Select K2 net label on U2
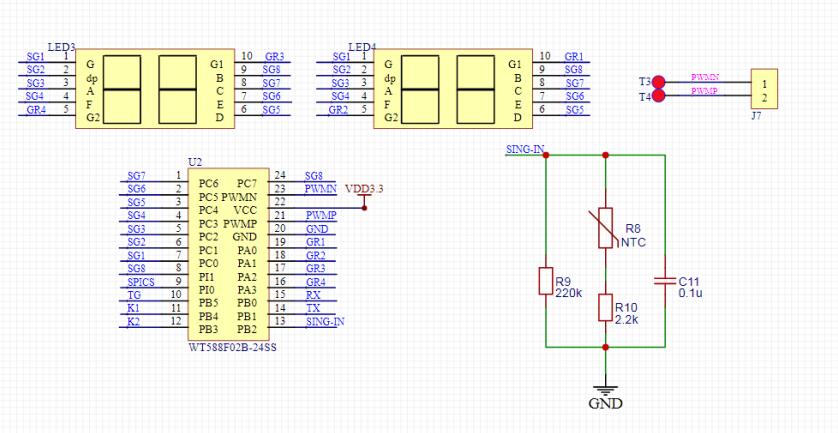 coord(133,322)
